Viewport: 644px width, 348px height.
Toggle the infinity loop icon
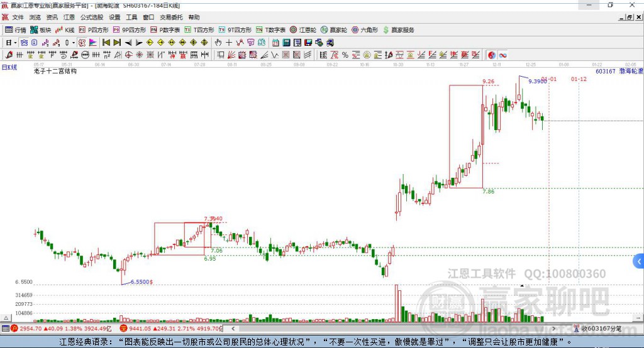[502, 55]
